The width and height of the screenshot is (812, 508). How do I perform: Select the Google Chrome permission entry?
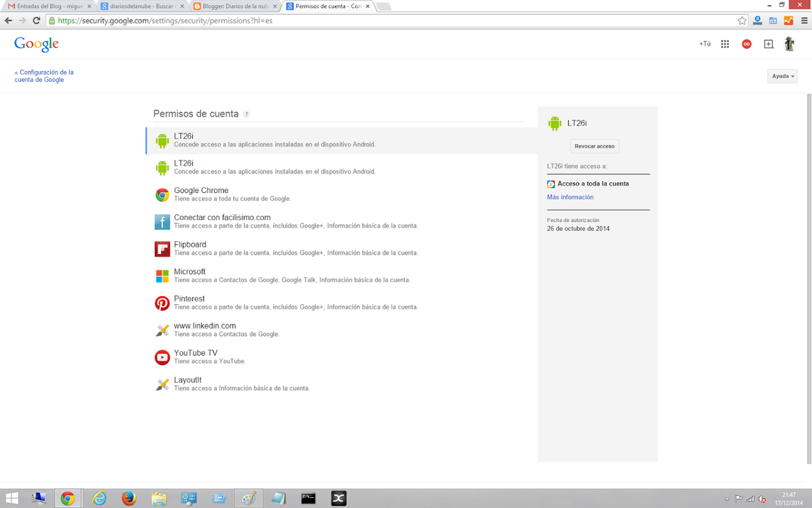(x=201, y=194)
